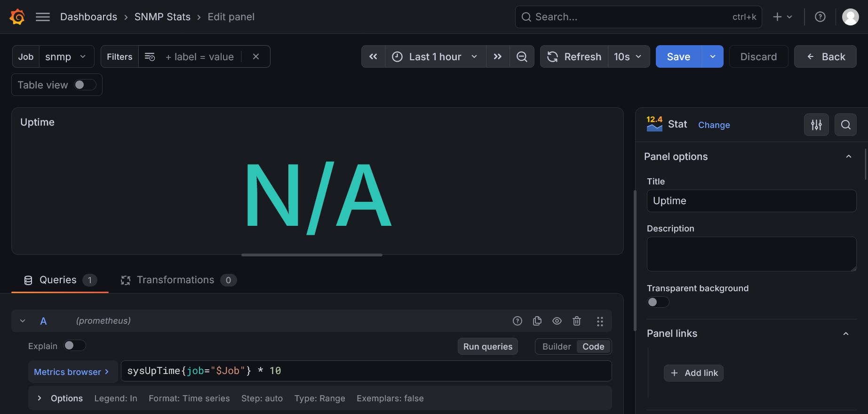
Task: Switch query editor to Code mode
Action: click(x=593, y=346)
